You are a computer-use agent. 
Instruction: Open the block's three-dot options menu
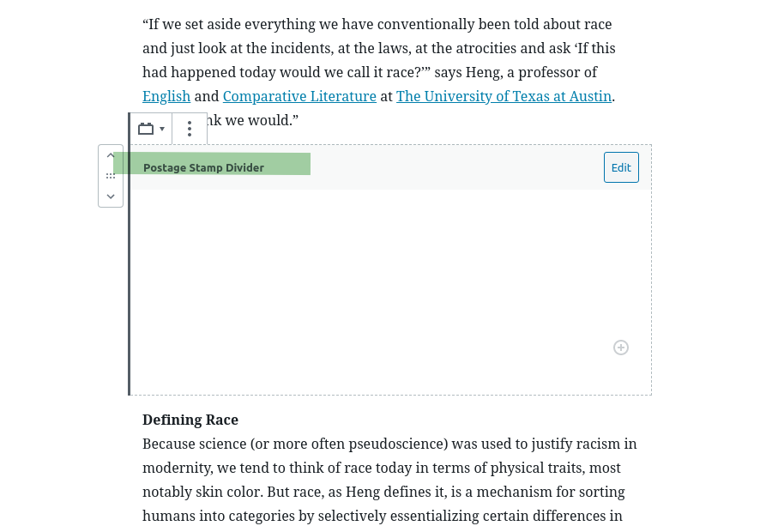190,129
